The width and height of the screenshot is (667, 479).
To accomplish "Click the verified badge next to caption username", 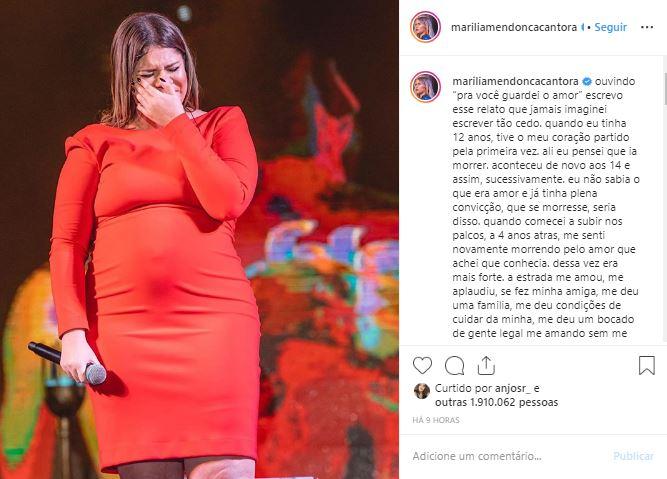I will [x=587, y=81].
